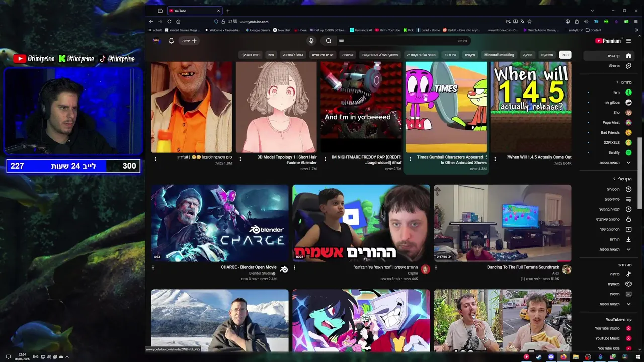Open the Liked videos sidebar entry
Image resolution: width=644 pixels, height=362 pixels.
click(x=608, y=219)
